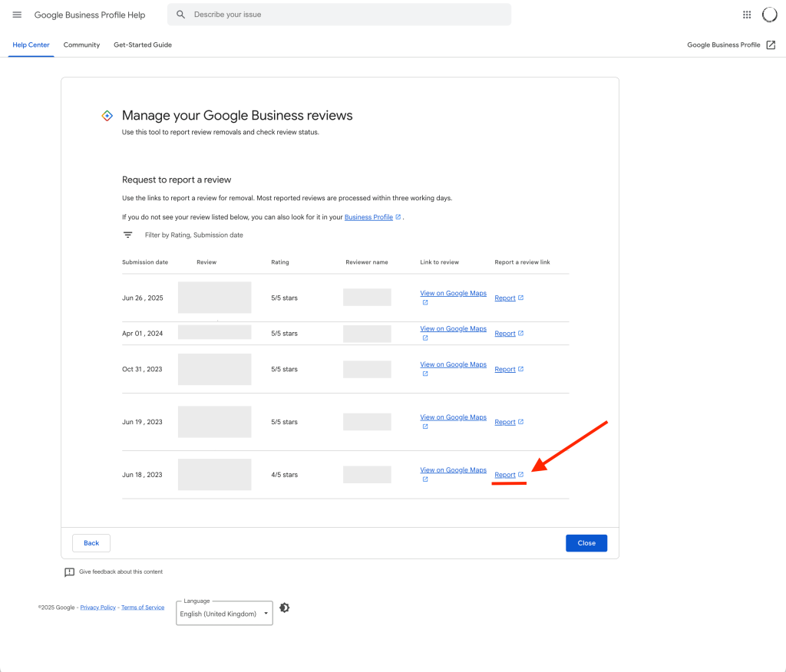The width and height of the screenshot is (786, 672).
Task: Open the Get-Started Guide tab
Action: tap(143, 45)
